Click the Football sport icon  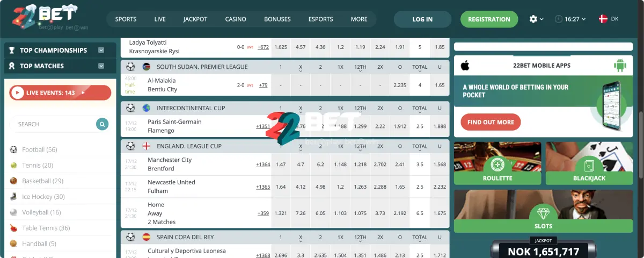13,149
